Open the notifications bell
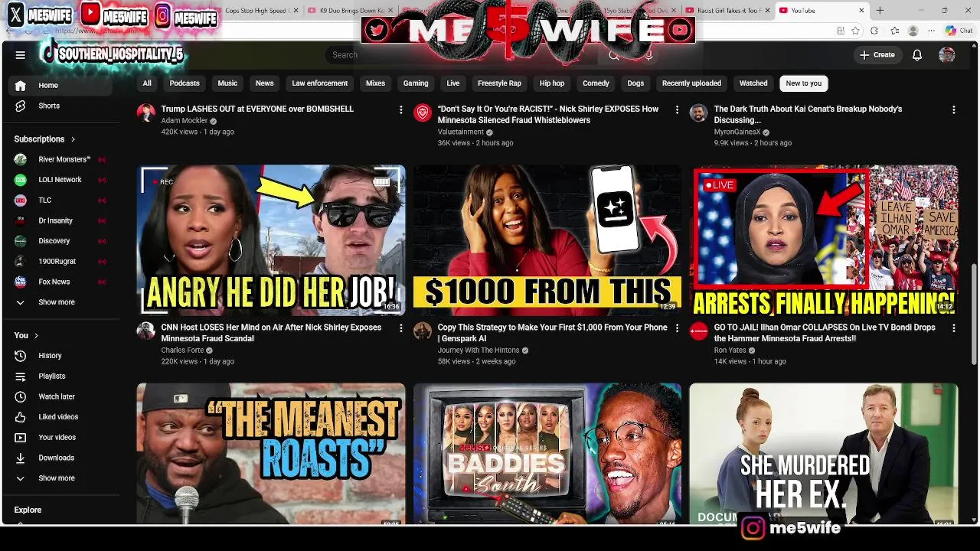The width and height of the screenshot is (980, 551). point(916,55)
